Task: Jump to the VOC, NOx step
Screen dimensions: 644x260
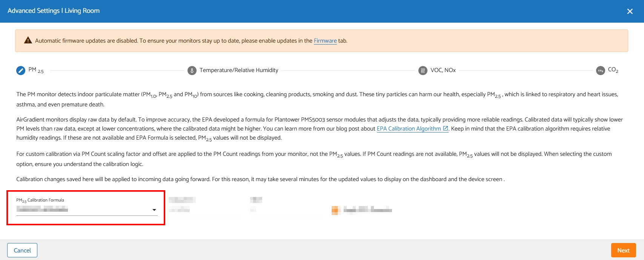Action: pyautogui.click(x=443, y=70)
